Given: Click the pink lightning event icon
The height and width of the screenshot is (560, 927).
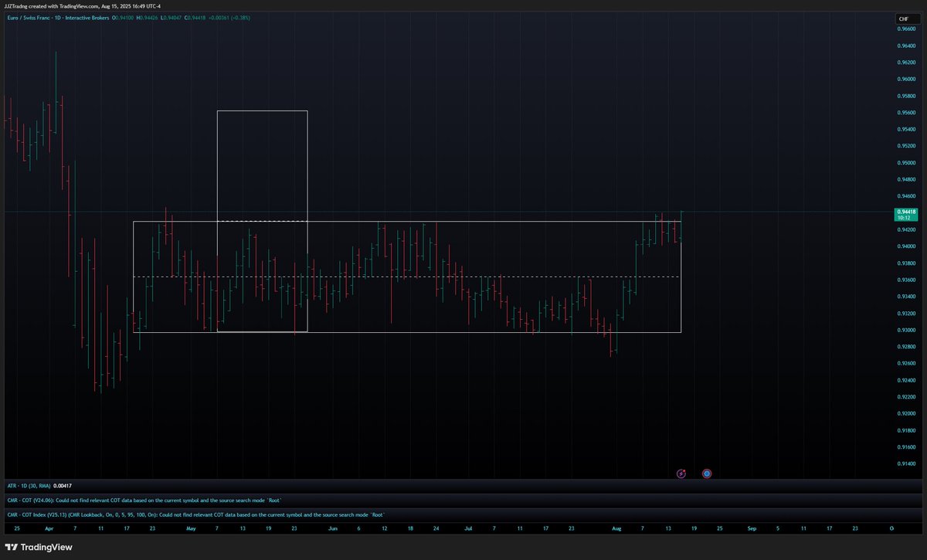Looking at the screenshot, I should point(681,473).
